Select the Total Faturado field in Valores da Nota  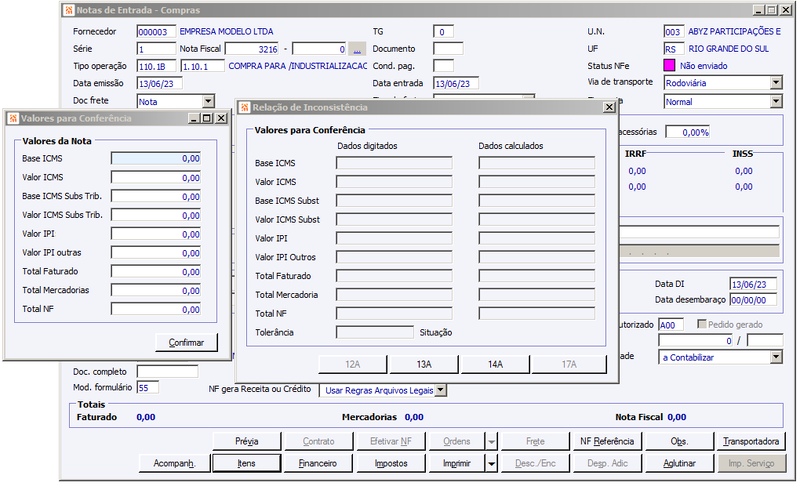tap(156, 272)
